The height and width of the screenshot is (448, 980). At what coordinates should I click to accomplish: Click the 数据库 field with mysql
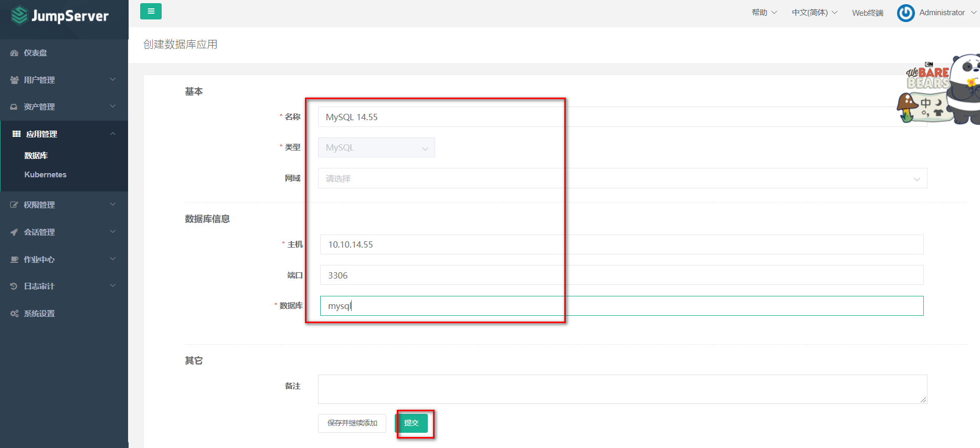tap(621, 306)
